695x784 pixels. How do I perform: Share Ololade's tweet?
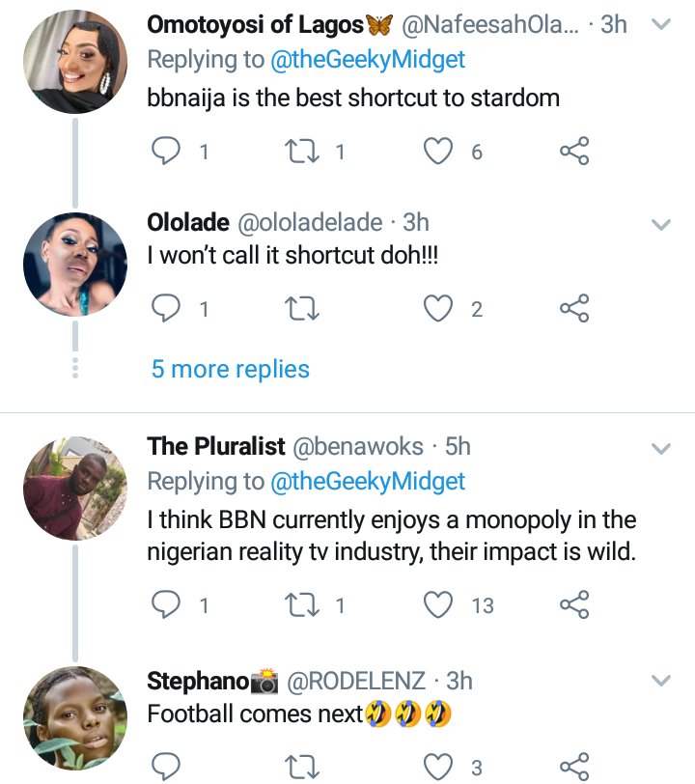tap(574, 309)
